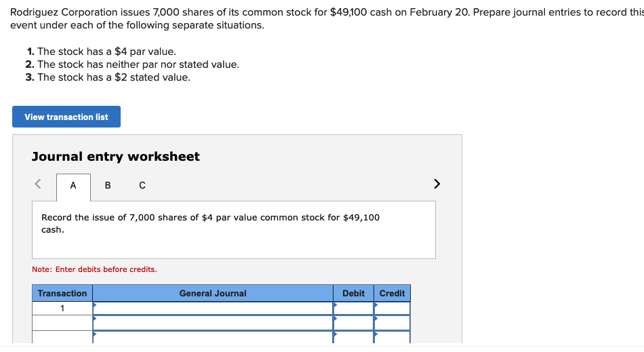
Task: Open the second row General Journal account dropdown
Action: [x=213, y=323]
